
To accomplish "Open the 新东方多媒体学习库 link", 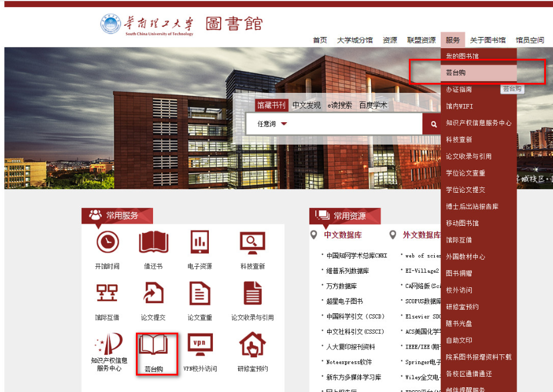I will tap(354, 377).
